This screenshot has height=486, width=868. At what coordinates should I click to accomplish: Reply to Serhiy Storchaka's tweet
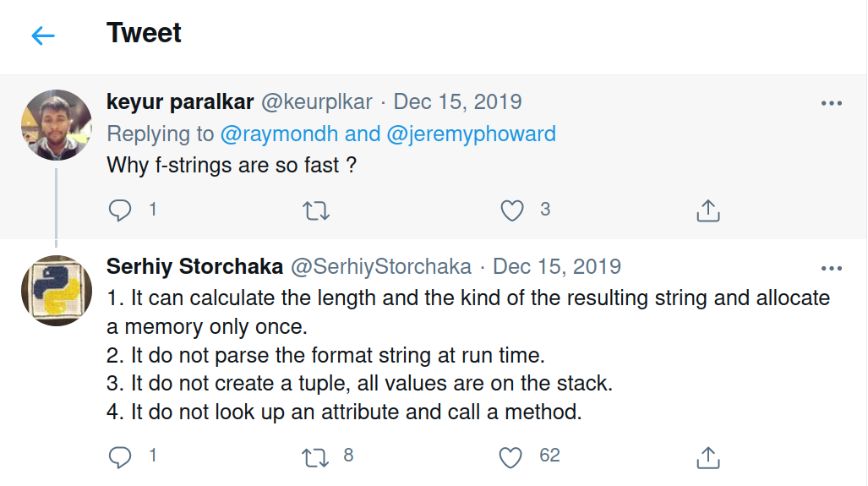pyautogui.click(x=121, y=456)
